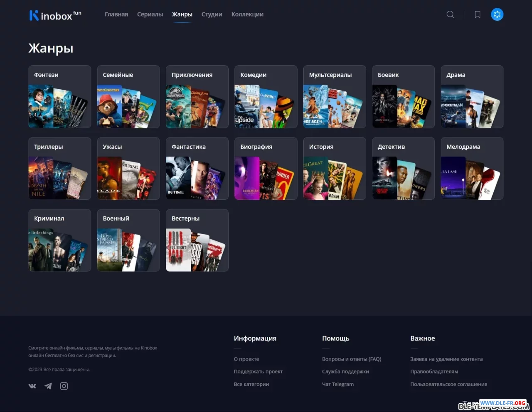Open the Вестерны genre card
Screen dimensions: 532x412
197,240
